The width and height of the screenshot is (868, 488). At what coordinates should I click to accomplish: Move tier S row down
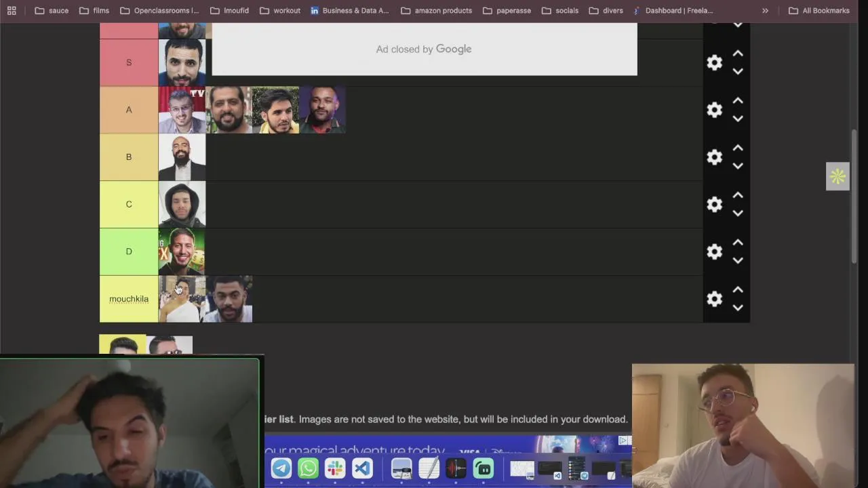tap(738, 71)
